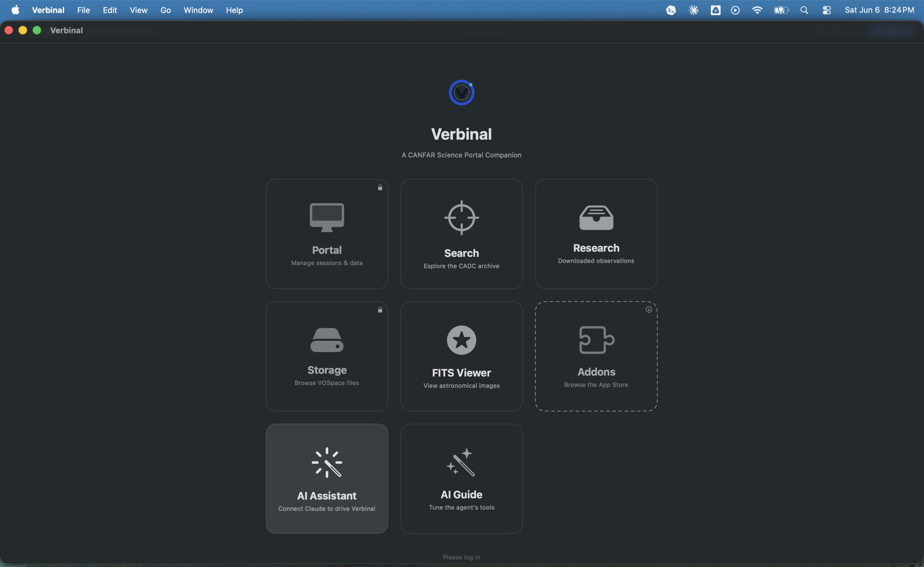The width and height of the screenshot is (924, 567).
Task: Click the play circle menu bar icon
Action: pos(736,10)
